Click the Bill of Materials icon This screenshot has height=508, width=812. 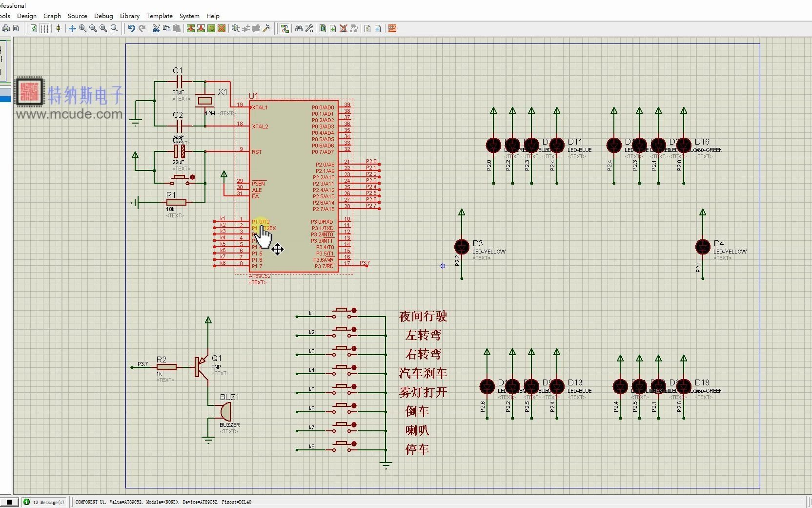coord(367,28)
